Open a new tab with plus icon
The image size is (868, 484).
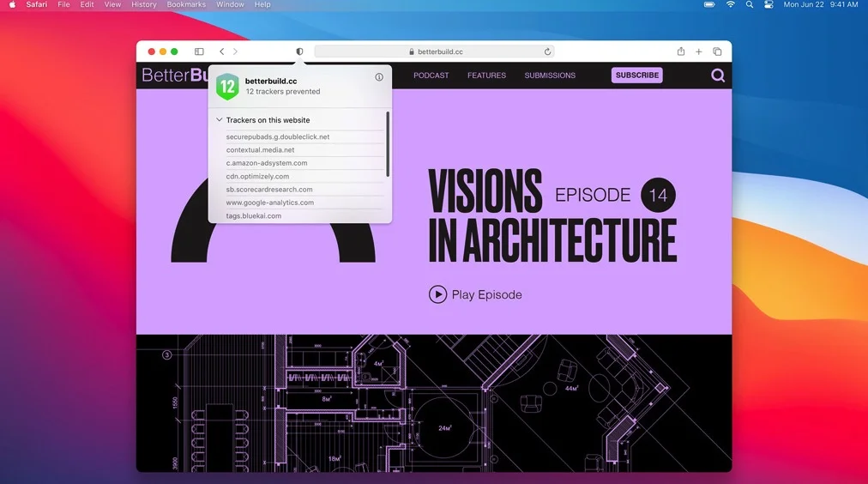click(x=699, y=51)
